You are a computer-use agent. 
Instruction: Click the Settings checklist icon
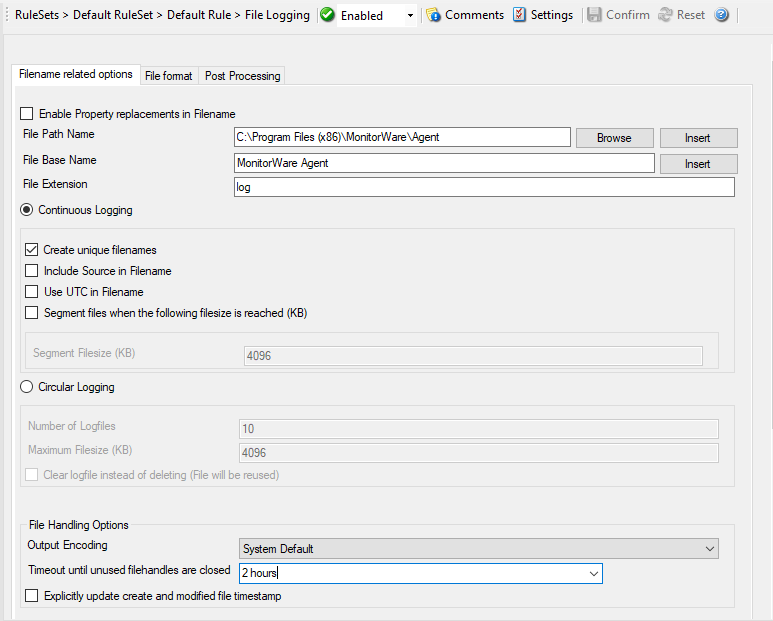click(520, 15)
